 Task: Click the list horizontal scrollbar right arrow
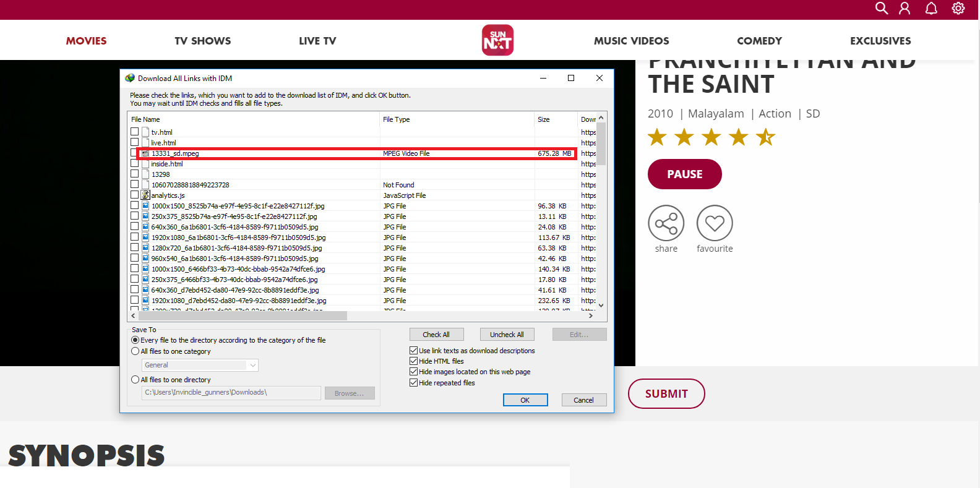pyautogui.click(x=591, y=315)
